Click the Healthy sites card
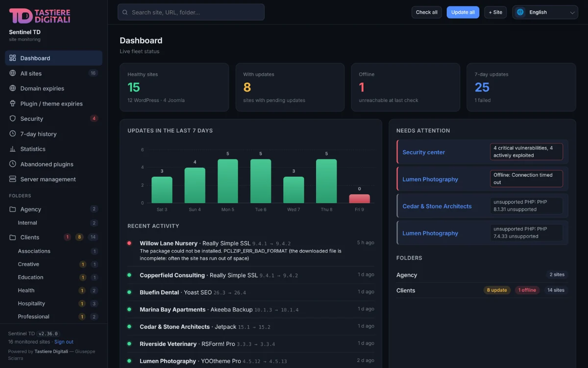The image size is (588, 368). (174, 87)
